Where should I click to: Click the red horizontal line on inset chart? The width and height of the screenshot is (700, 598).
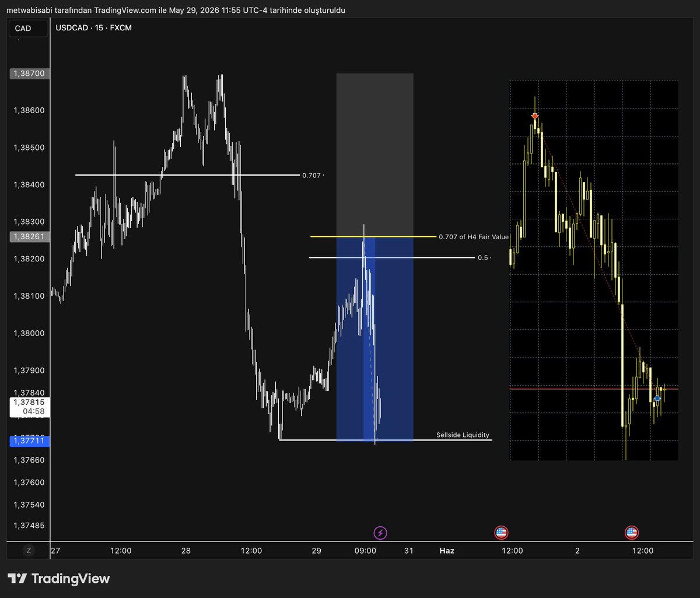[594, 389]
